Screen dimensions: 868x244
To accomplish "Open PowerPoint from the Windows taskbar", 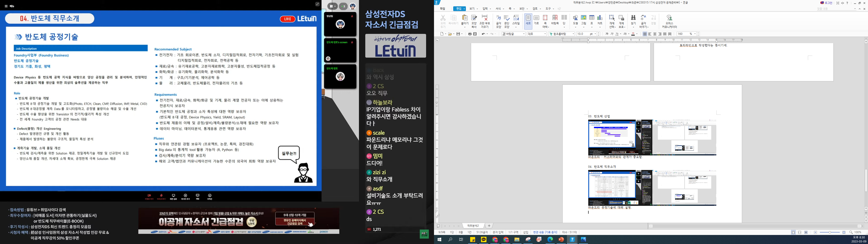I will point(561,240).
